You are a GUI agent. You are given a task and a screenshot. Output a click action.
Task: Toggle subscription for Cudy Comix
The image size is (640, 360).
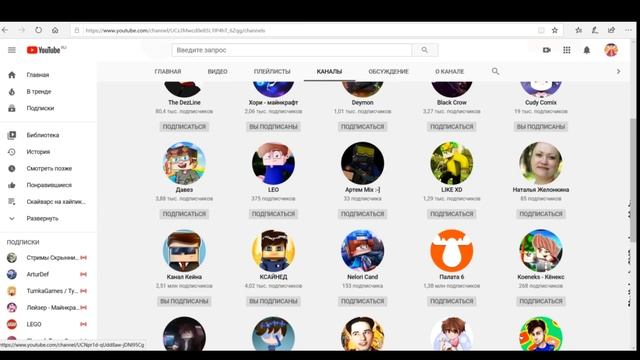coord(541,127)
